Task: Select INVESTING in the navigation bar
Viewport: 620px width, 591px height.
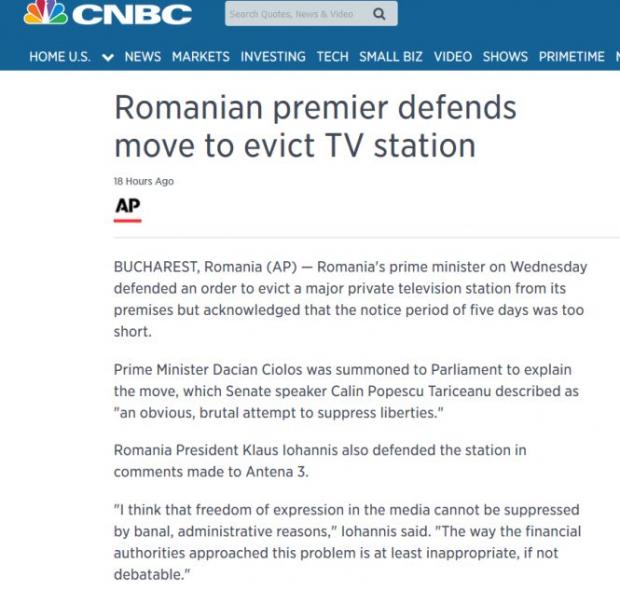Action: pyautogui.click(x=273, y=57)
